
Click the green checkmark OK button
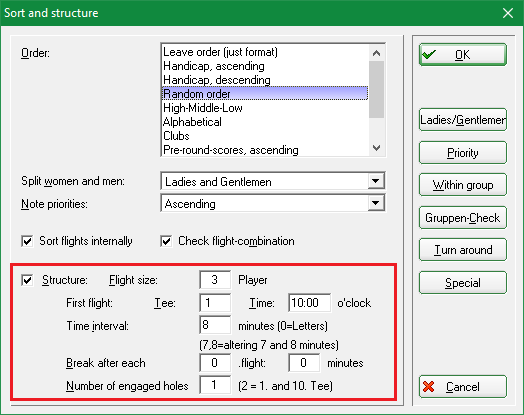coord(463,54)
